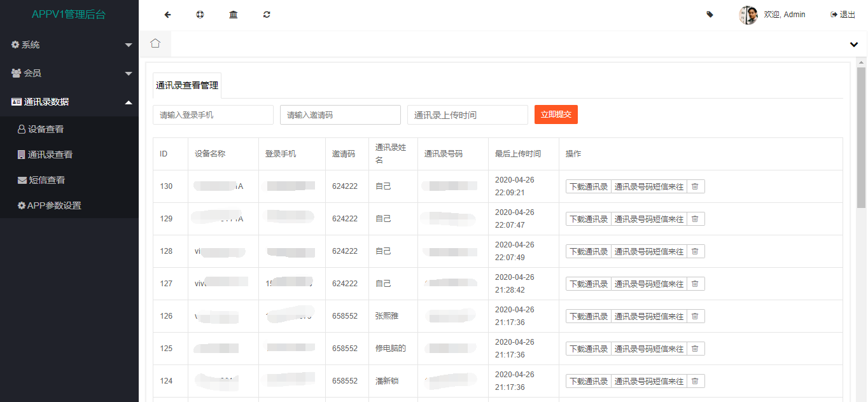Expand the 系统 sidebar menu
Viewport: 868px width, 402px height.
(x=69, y=45)
